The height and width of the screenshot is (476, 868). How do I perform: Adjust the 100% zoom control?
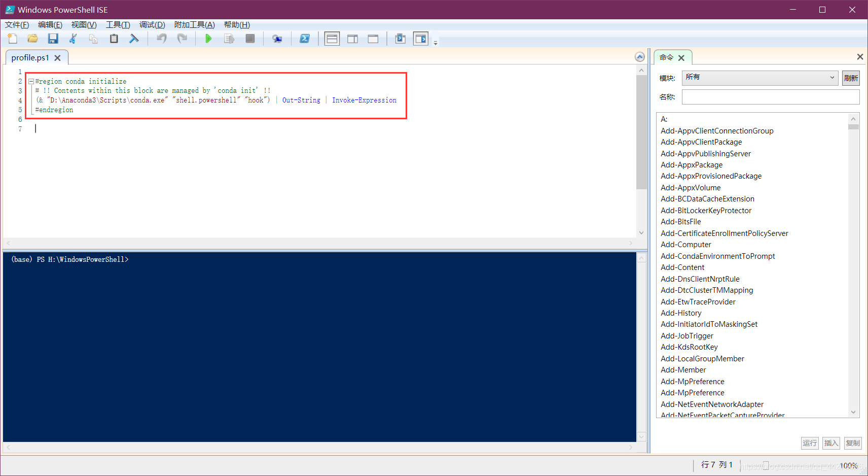(849, 465)
